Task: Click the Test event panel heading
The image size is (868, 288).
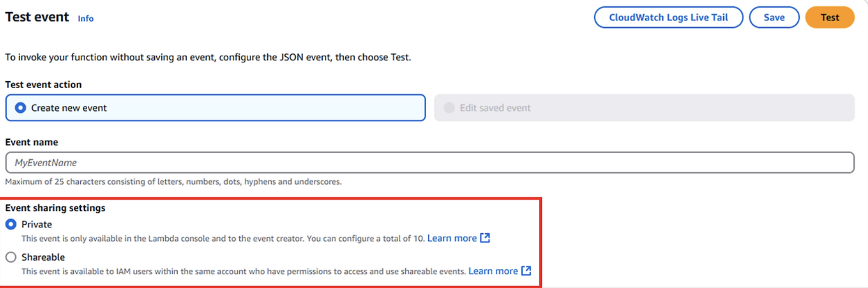Action: [37, 17]
